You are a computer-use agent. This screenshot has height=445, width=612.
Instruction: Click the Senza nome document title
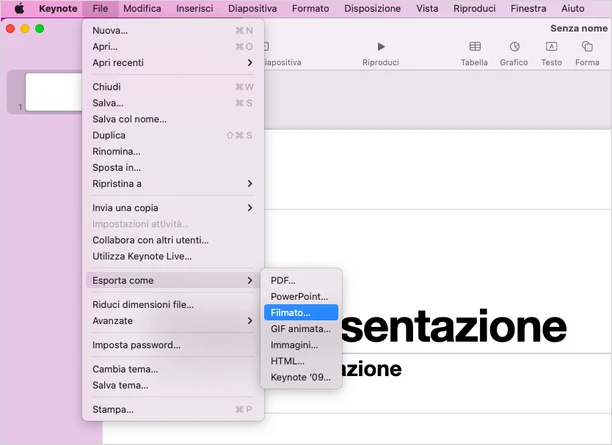(x=579, y=28)
